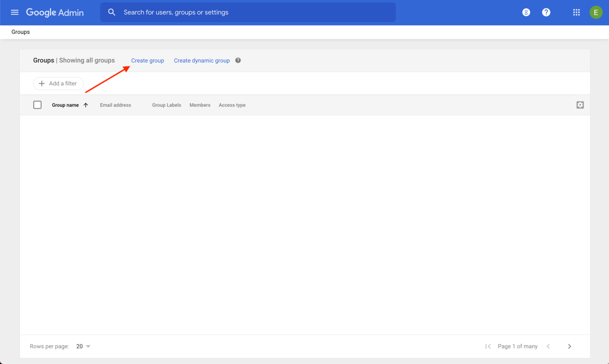Toggle the group name sort arrow
609x364 pixels.
pos(85,104)
